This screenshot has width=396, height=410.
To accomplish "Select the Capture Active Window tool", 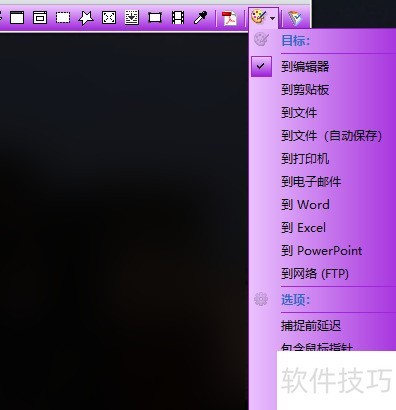I will (17, 17).
